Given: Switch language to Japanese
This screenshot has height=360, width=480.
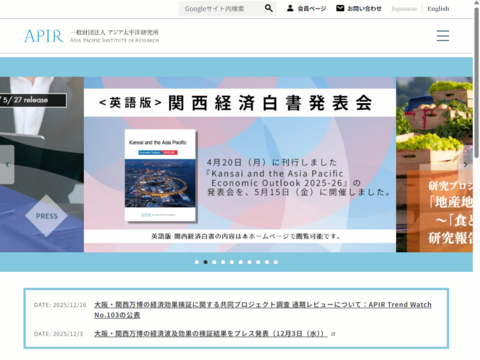Looking at the screenshot, I should pos(404,9).
